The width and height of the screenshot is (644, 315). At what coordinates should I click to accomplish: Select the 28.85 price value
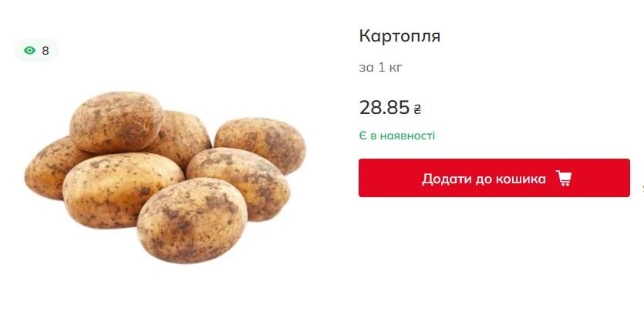384,108
